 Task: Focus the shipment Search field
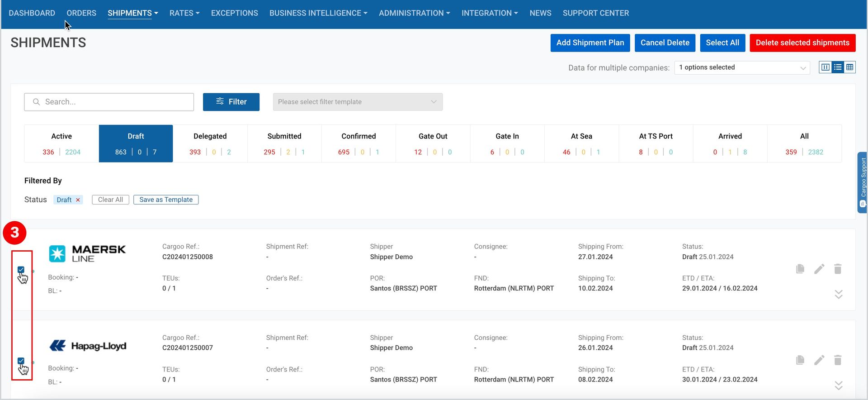[109, 102]
